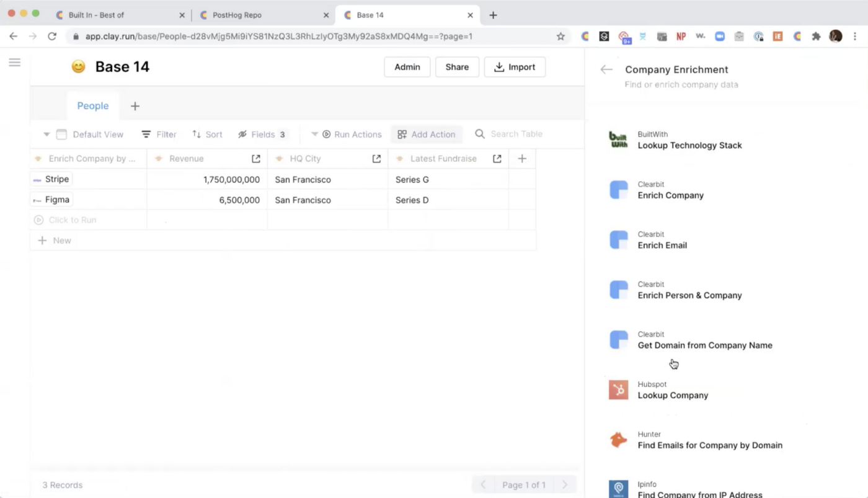Open a new browser tab
This screenshot has height=498, width=868.
pyautogui.click(x=493, y=15)
